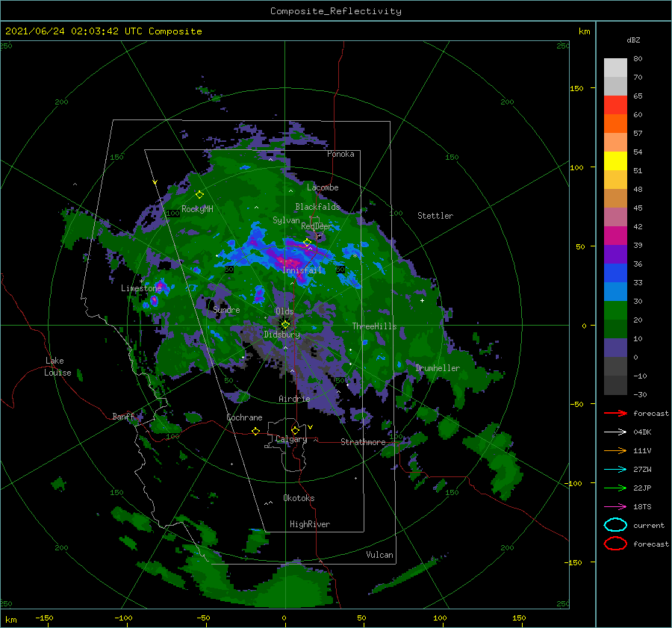Click the Cochrane label
The height and width of the screenshot is (628, 672).
[x=244, y=417]
